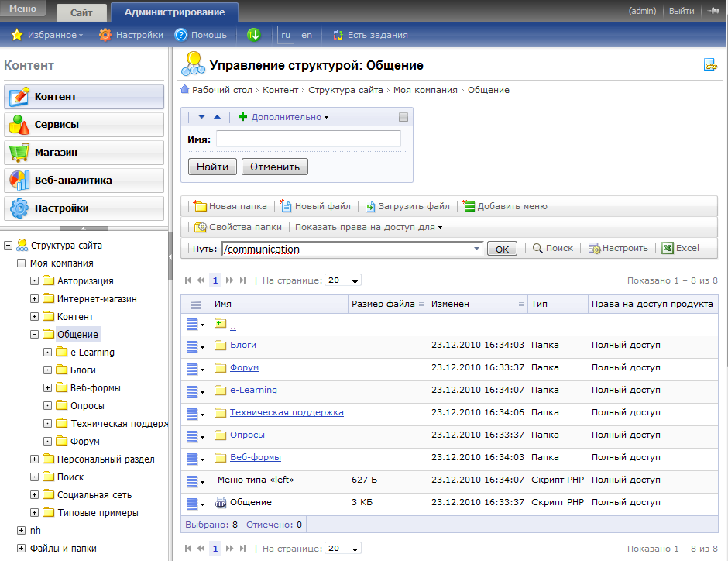Open the Есть задания tasks icon
Viewport: 728px width, 561px height.
[x=338, y=35]
